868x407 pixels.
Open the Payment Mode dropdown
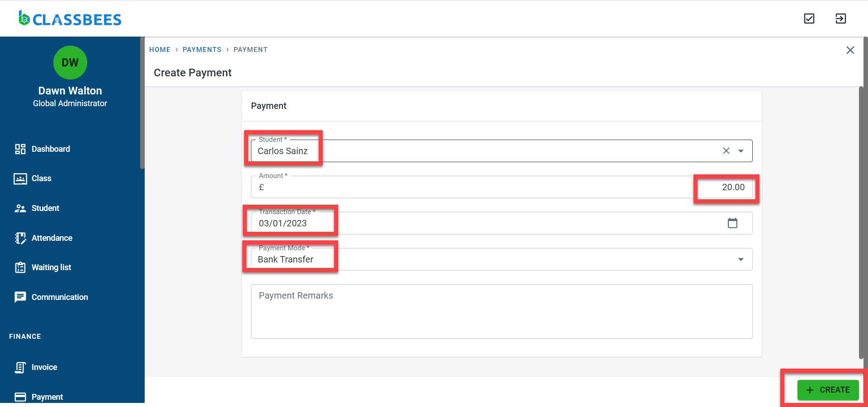(x=741, y=259)
